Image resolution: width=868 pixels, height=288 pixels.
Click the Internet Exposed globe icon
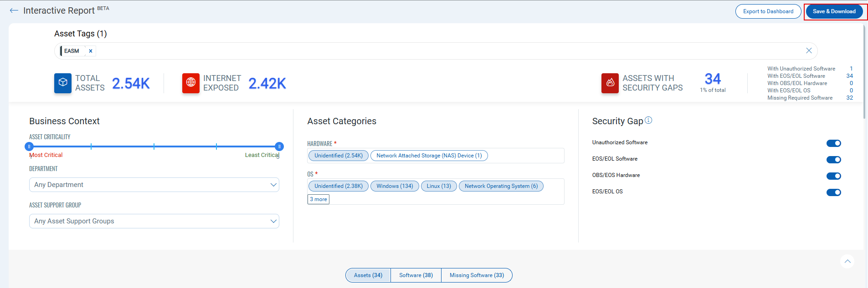tap(191, 83)
